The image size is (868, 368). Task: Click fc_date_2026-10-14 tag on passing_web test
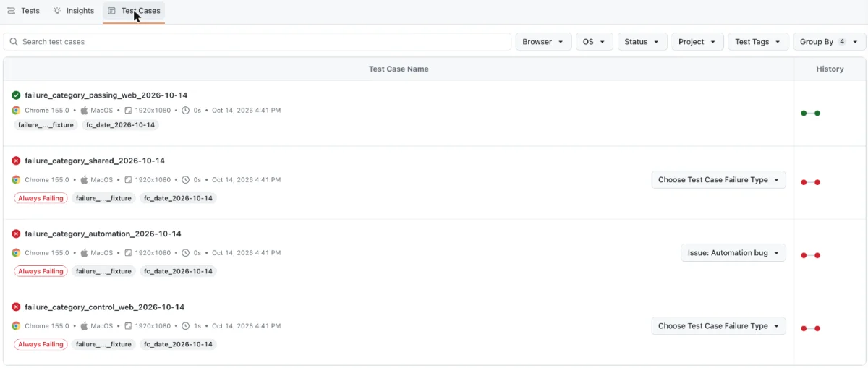coord(120,125)
